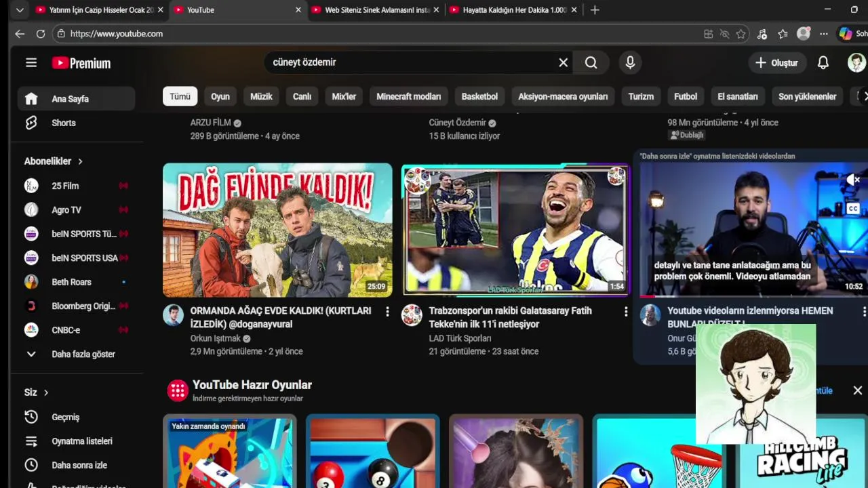The width and height of the screenshot is (868, 488).
Task: Click the YouTube Premium logo
Action: pyautogui.click(x=81, y=63)
